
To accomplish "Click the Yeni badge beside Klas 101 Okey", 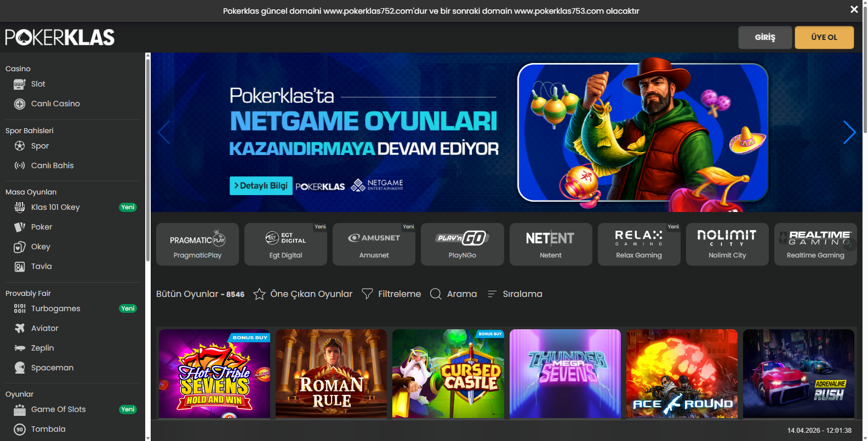I will [x=128, y=207].
